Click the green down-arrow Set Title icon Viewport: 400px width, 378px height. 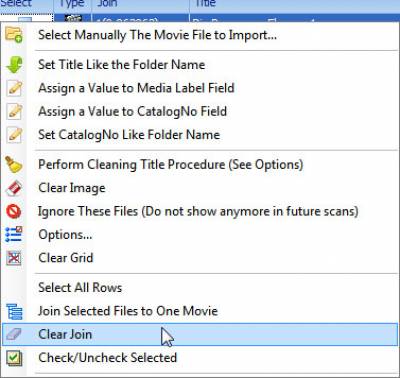pos(14,65)
